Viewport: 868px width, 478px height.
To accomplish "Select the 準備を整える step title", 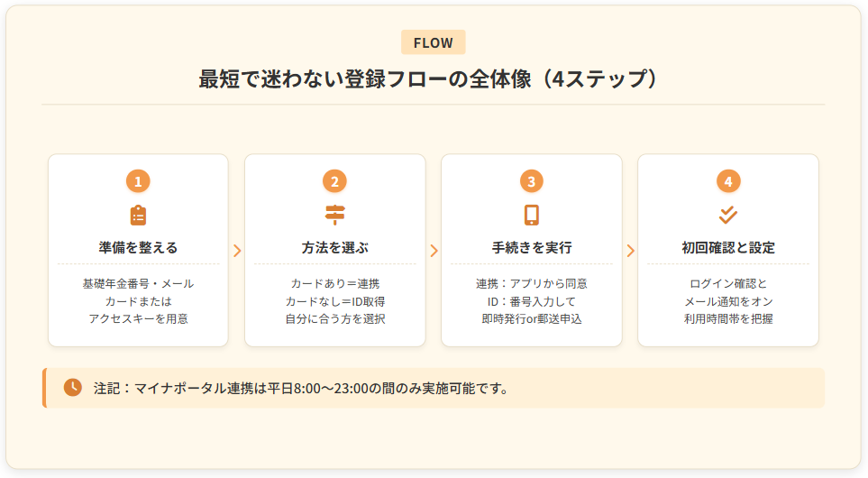I will click(138, 247).
